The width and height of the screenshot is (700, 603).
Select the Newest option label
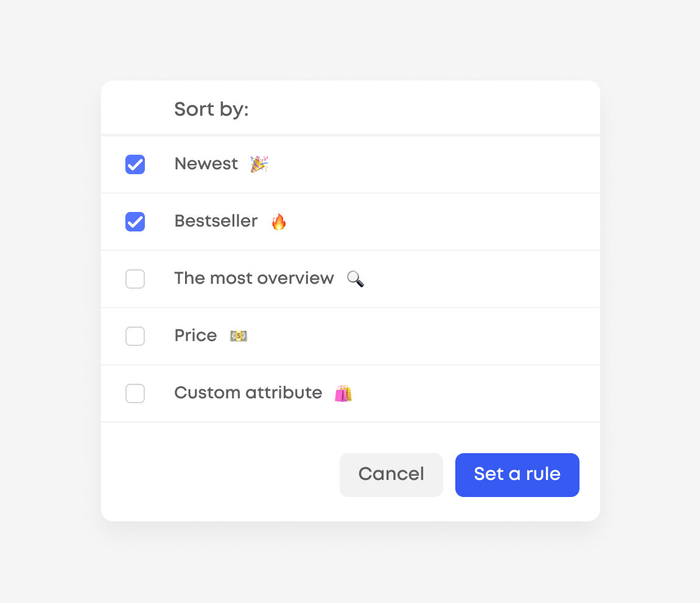[206, 164]
